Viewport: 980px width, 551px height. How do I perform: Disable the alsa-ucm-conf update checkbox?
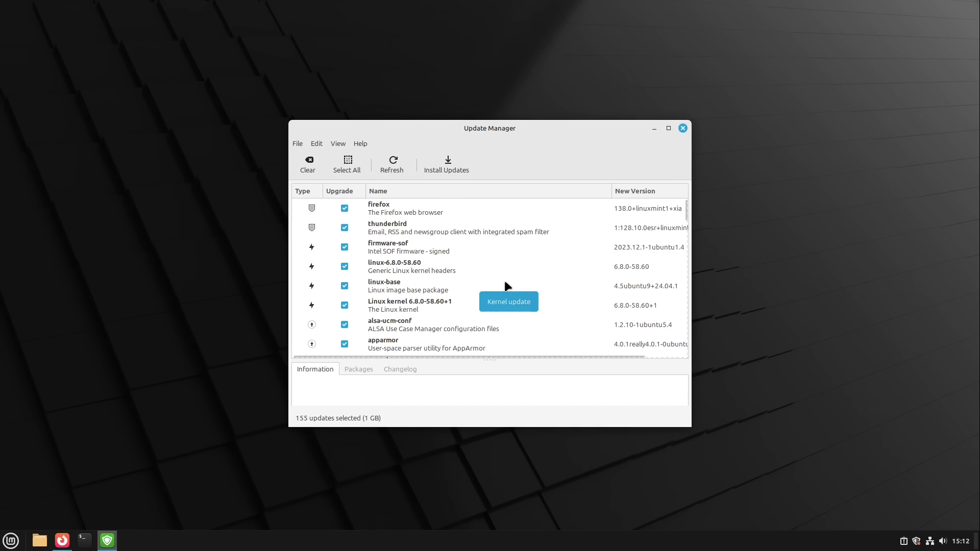345,324
